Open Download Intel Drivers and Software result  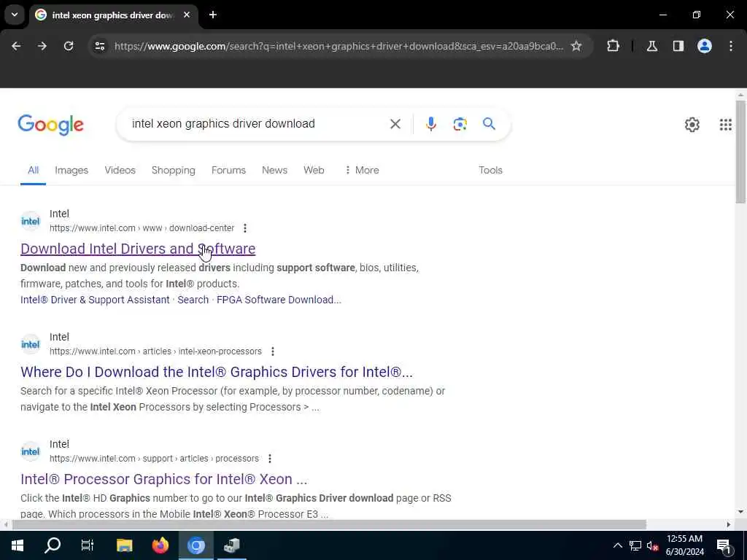click(x=138, y=249)
